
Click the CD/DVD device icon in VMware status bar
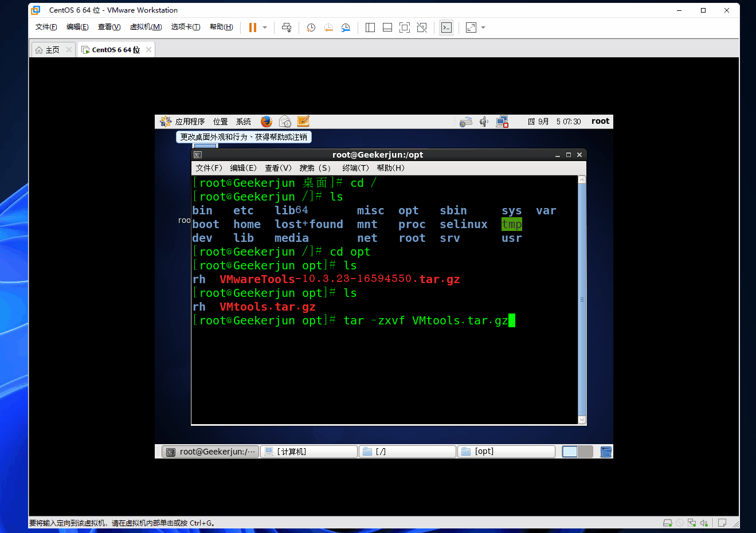pyautogui.click(x=680, y=523)
